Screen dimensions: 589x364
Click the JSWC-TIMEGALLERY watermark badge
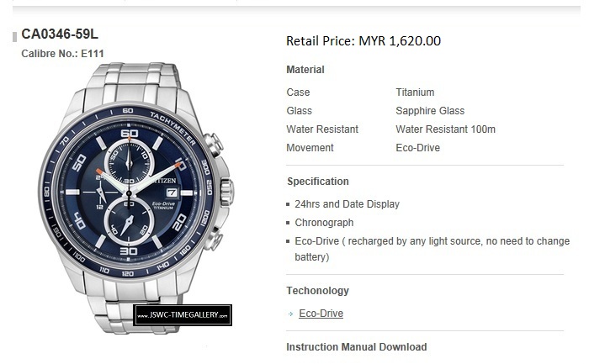(183, 315)
